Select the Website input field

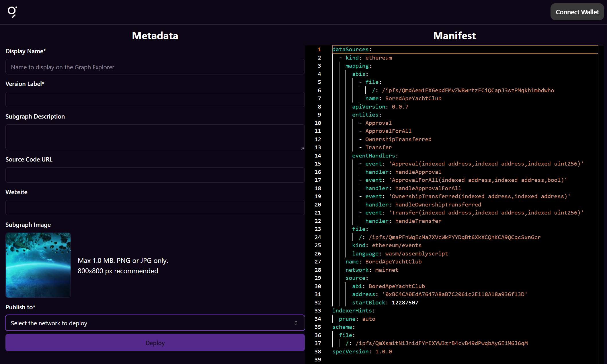coord(155,208)
